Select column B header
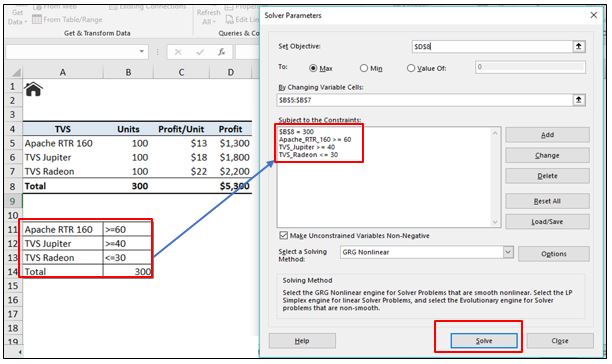The height and width of the screenshot is (364, 612). (128, 73)
